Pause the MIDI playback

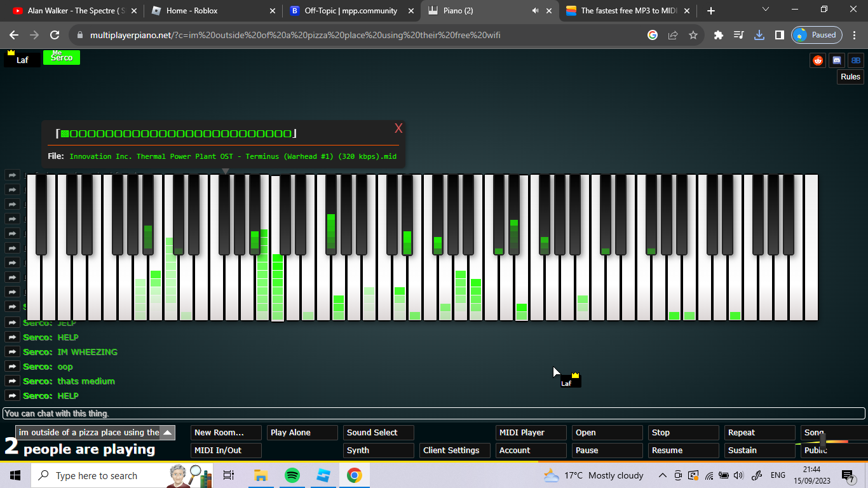pos(607,451)
